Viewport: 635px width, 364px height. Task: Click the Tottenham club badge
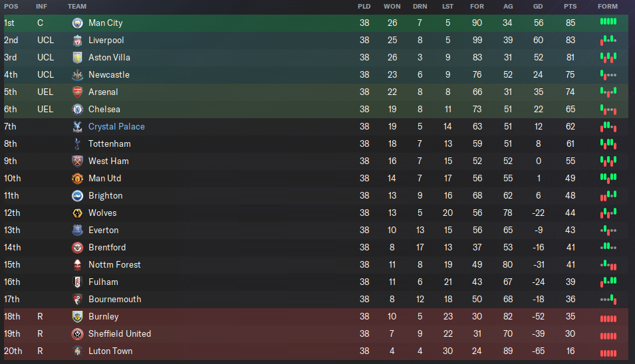(x=77, y=144)
